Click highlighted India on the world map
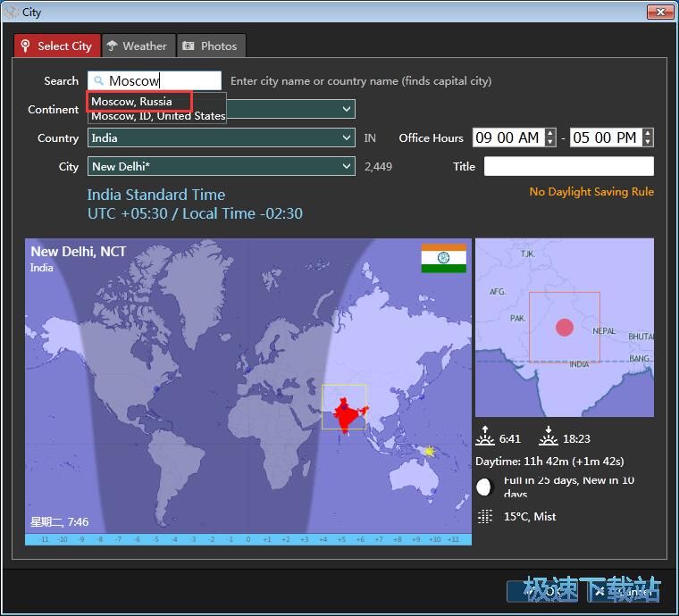This screenshot has width=679, height=616. (346, 414)
